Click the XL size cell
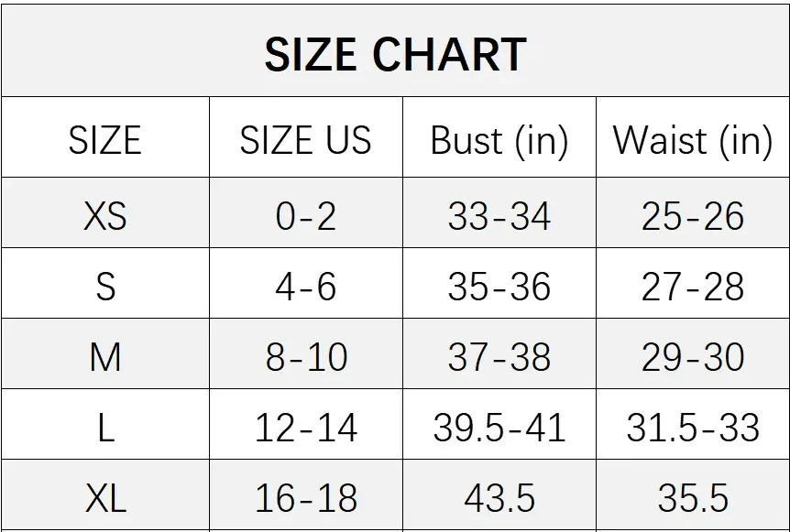The image size is (790, 532). coord(105,494)
